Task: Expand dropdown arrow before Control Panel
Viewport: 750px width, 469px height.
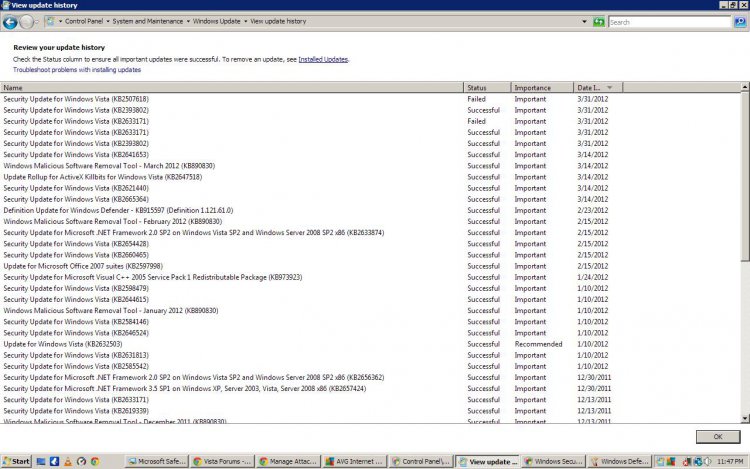Action: [x=60, y=21]
